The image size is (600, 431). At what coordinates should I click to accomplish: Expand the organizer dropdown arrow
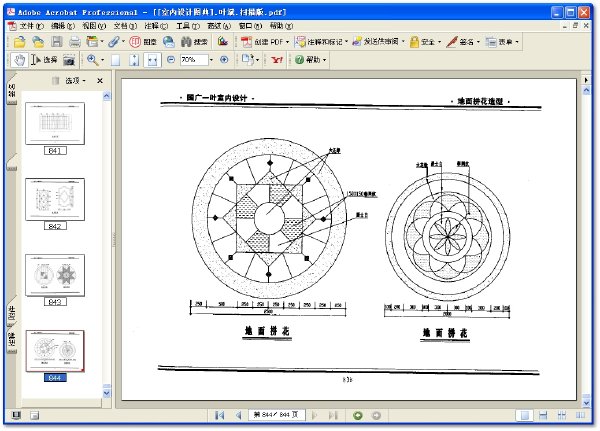102,42
